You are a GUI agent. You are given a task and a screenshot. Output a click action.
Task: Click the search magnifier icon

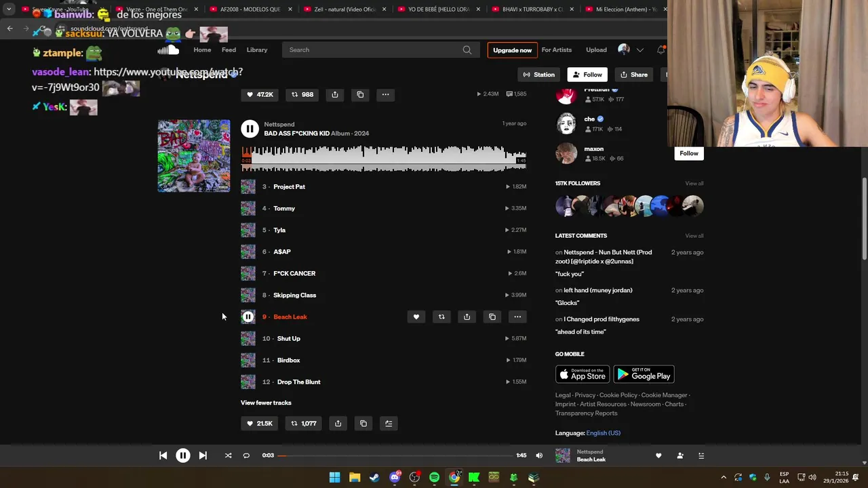click(467, 49)
